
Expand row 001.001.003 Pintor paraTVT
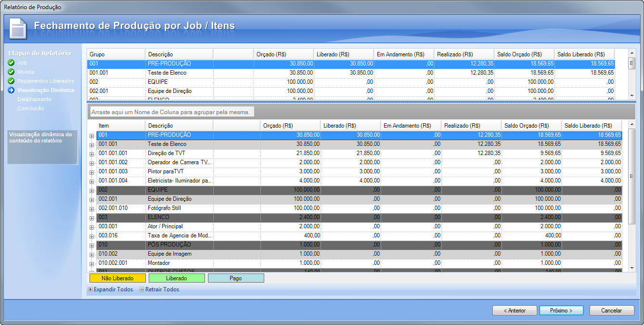point(91,172)
